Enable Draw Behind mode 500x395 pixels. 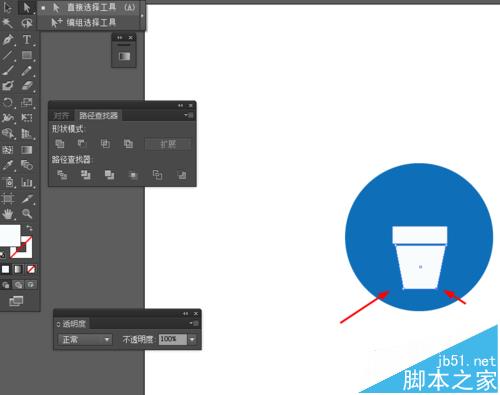(18, 285)
